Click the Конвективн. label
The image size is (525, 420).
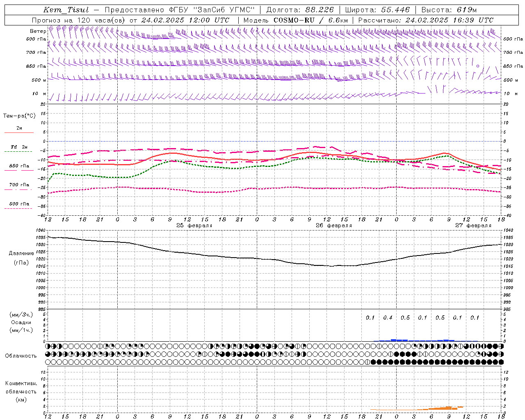[x=21, y=383]
